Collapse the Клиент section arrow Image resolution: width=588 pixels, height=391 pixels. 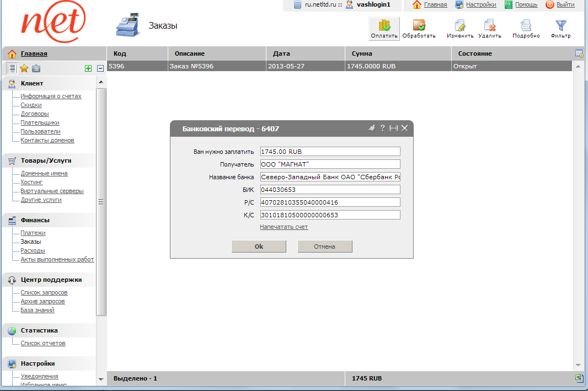[x=100, y=82]
